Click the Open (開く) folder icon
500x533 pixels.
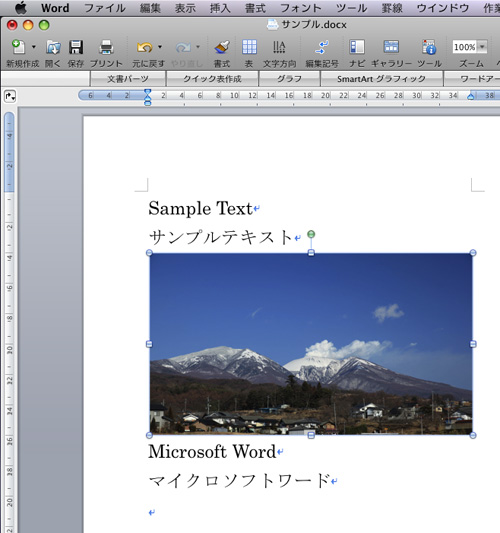(53, 47)
